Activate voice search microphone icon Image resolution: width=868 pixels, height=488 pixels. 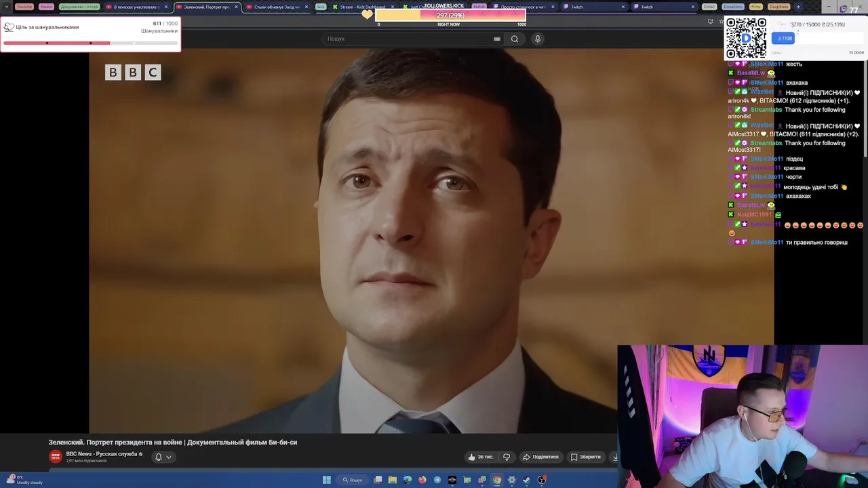click(538, 39)
